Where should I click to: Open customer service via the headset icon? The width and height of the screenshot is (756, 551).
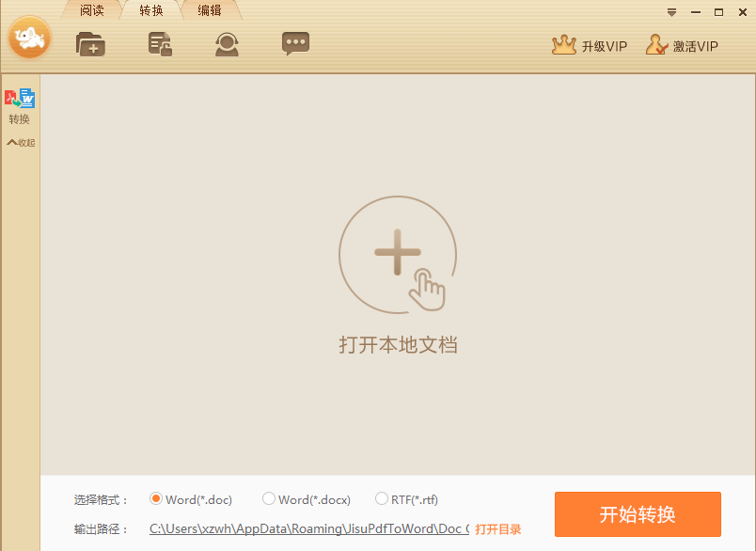[227, 43]
